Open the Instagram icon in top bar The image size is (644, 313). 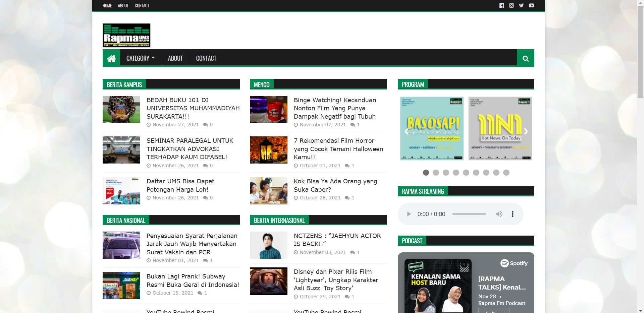(512, 5)
